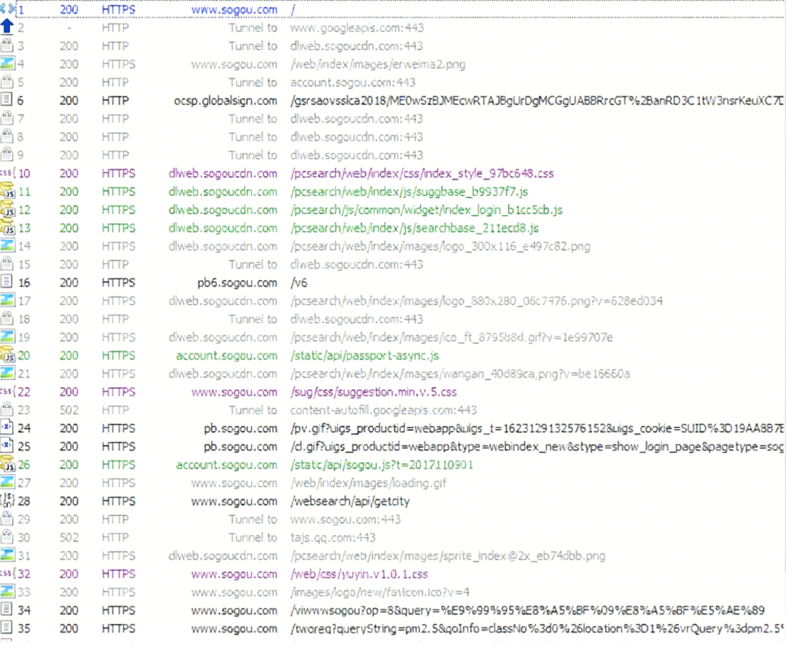Click the image icon of sprite_index@2x row
This screenshot has height=672, width=786.
7,555
